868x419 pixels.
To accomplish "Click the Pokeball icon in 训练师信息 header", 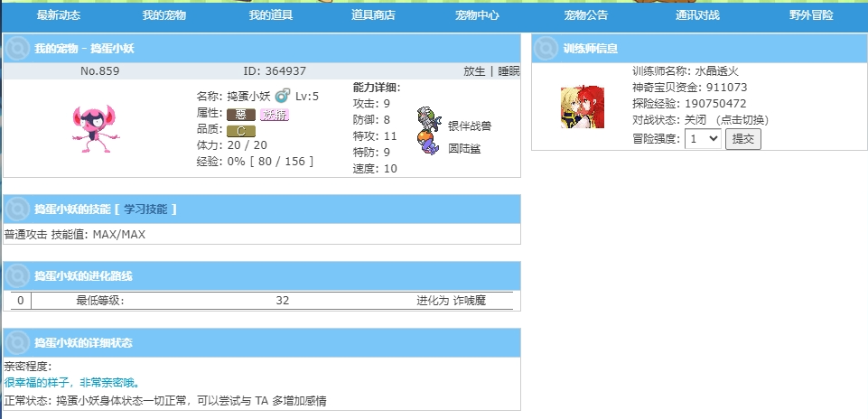I will pos(546,48).
